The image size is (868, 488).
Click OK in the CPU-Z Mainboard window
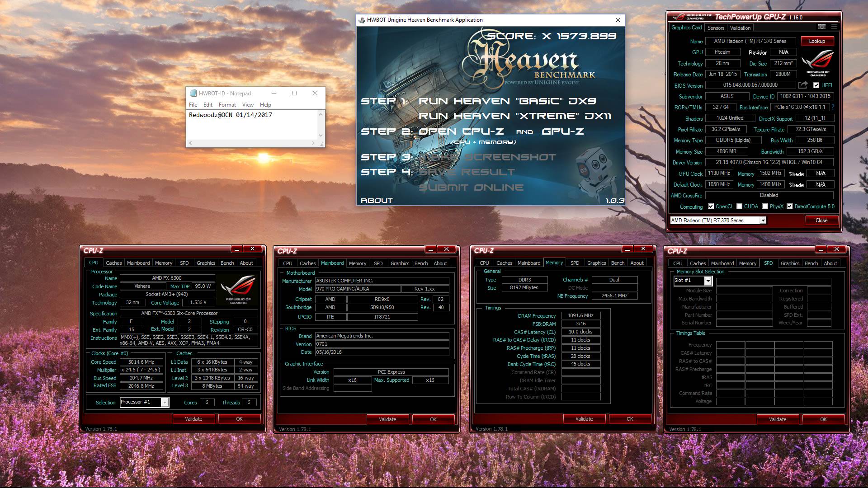coord(433,419)
